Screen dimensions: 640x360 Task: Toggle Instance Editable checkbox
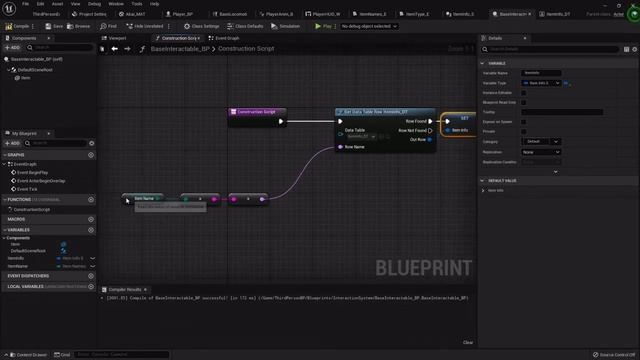click(x=524, y=93)
